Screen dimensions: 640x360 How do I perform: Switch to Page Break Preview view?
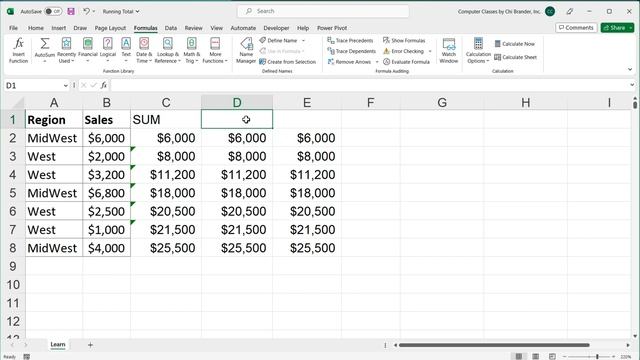click(552, 356)
